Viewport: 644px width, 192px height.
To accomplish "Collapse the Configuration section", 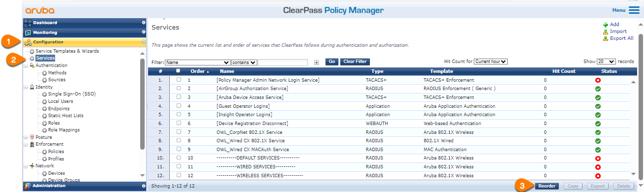I will (x=85, y=42).
